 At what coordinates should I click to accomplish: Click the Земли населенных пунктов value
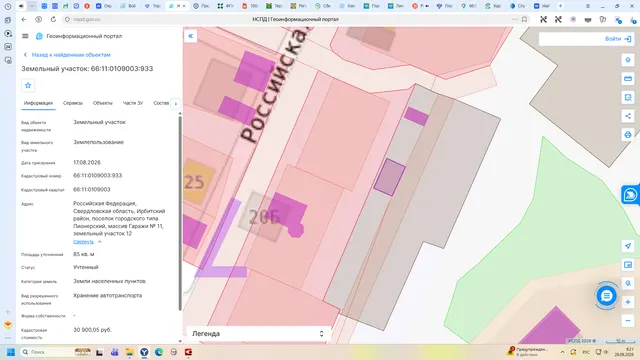(109, 281)
